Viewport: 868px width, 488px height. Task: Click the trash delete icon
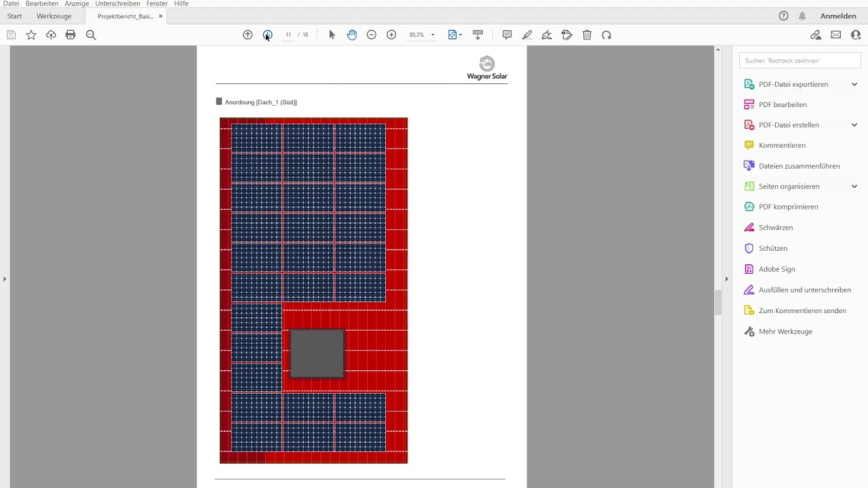pos(587,35)
